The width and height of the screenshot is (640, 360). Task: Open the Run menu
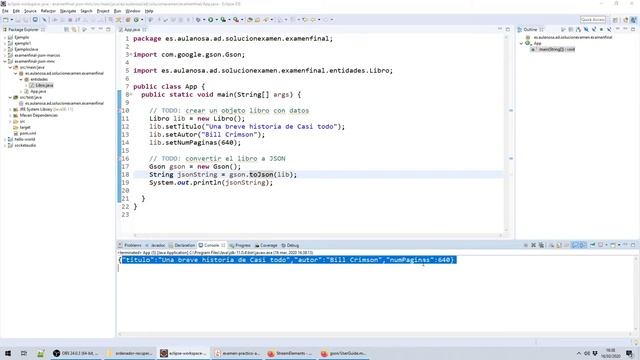[118, 11]
